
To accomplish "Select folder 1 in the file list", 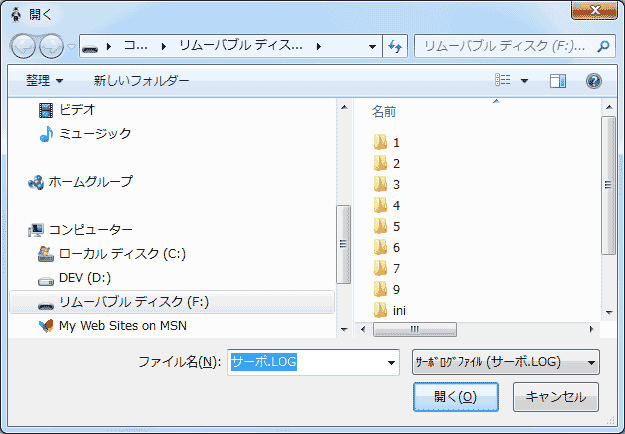I will pos(387,142).
